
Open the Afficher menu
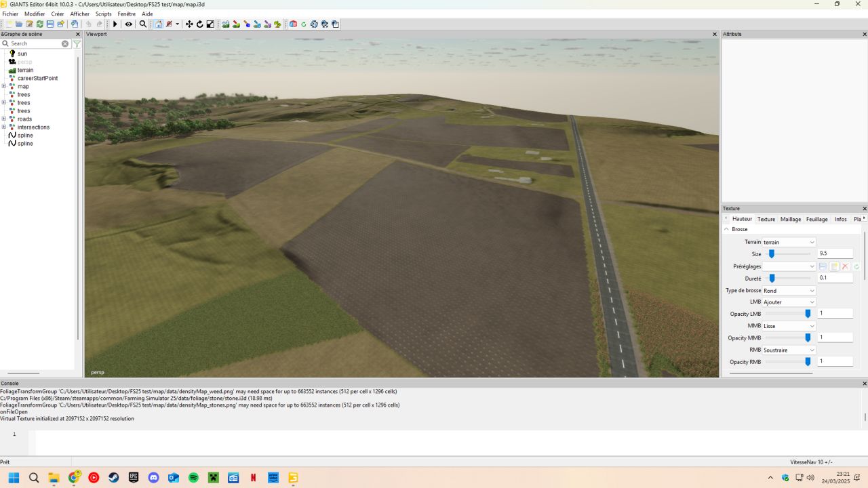tap(80, 14)
